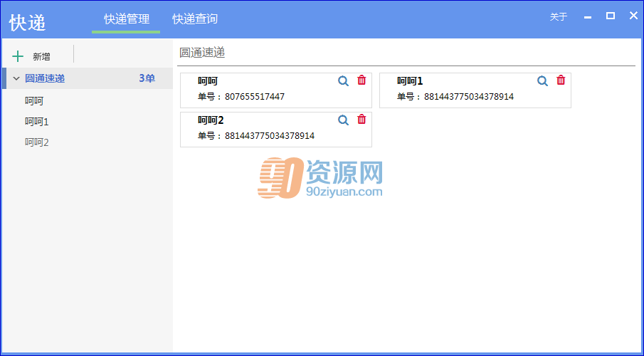The width and height of the screenshot is (644, 356).
Task: Close the 快递 window
Action: pyautogui.click(x=633, y=16)
